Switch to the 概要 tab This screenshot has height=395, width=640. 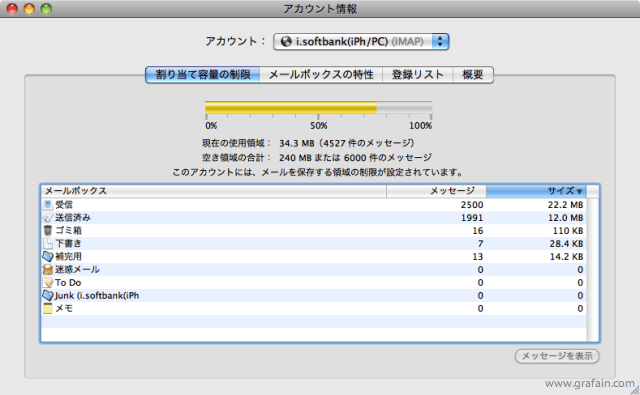pyautogui.click(x=473, y=75)
